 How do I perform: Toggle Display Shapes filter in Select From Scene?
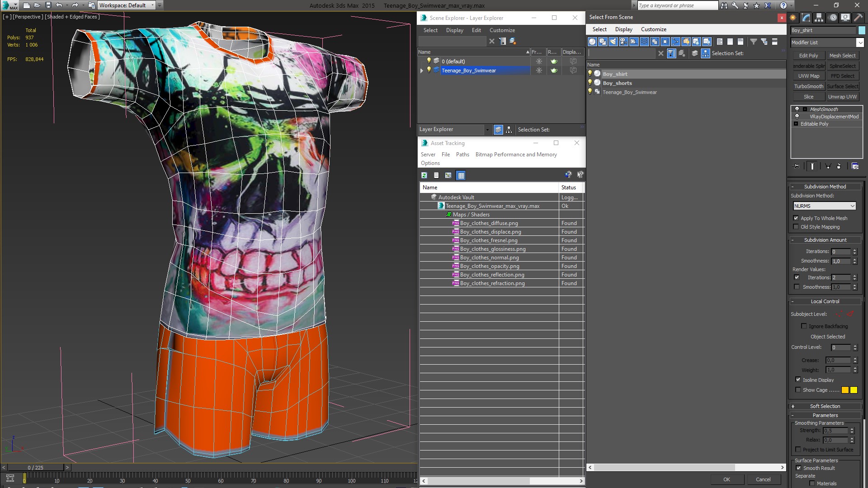(x=603, y=42)
